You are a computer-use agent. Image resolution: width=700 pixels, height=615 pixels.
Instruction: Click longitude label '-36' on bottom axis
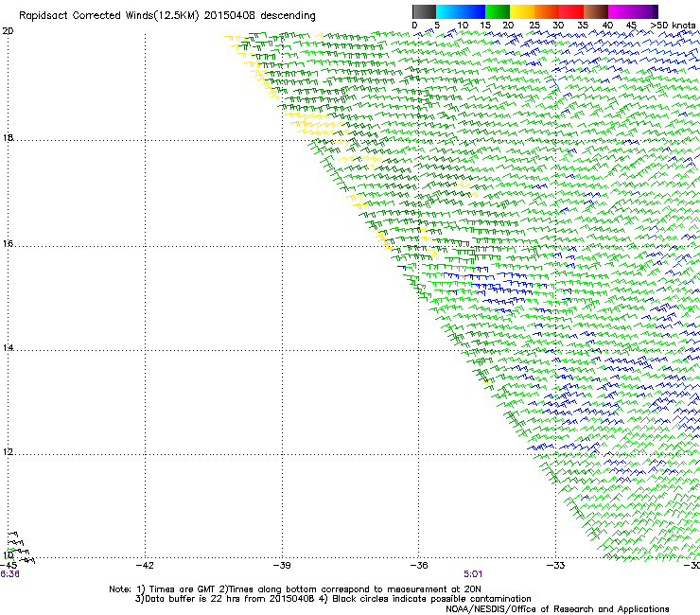point(418,566)
